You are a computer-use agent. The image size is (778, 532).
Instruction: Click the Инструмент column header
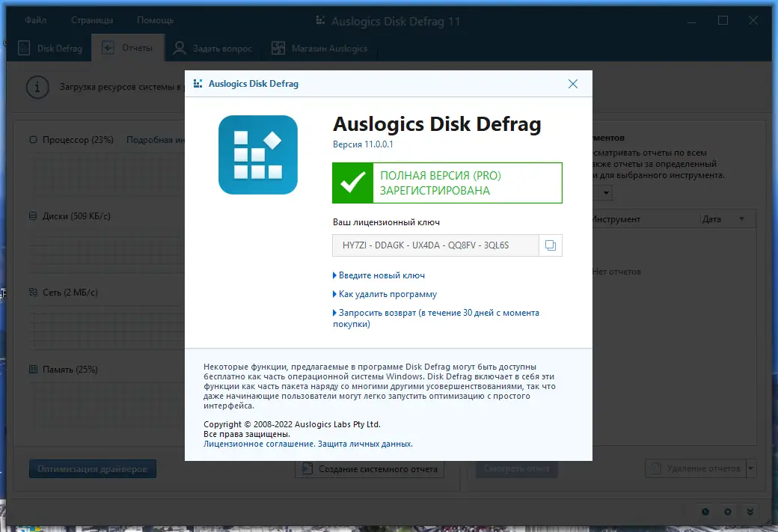[x=645, y=218]
